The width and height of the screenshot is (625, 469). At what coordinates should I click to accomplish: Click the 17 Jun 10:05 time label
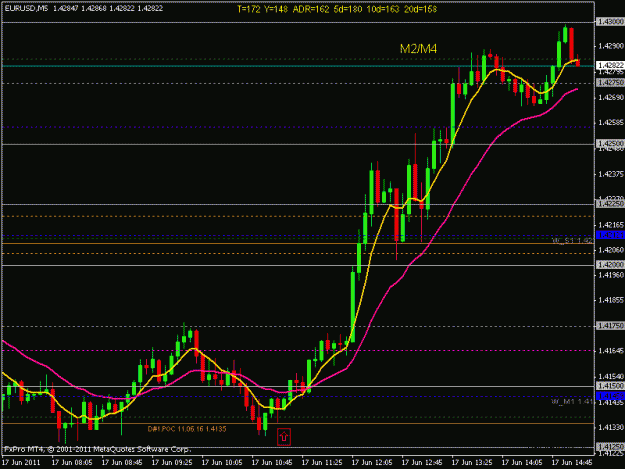pos(222,462)
